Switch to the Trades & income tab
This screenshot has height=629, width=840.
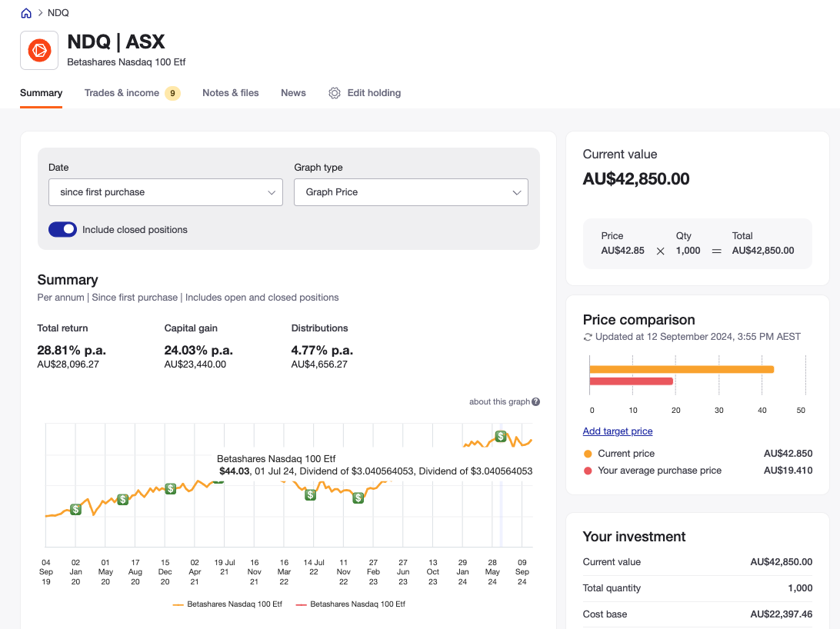(122, 92)
